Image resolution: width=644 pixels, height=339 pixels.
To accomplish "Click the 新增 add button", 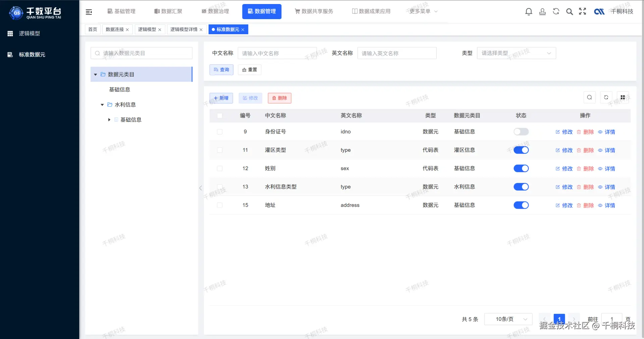I will click(x=221, y=98).
